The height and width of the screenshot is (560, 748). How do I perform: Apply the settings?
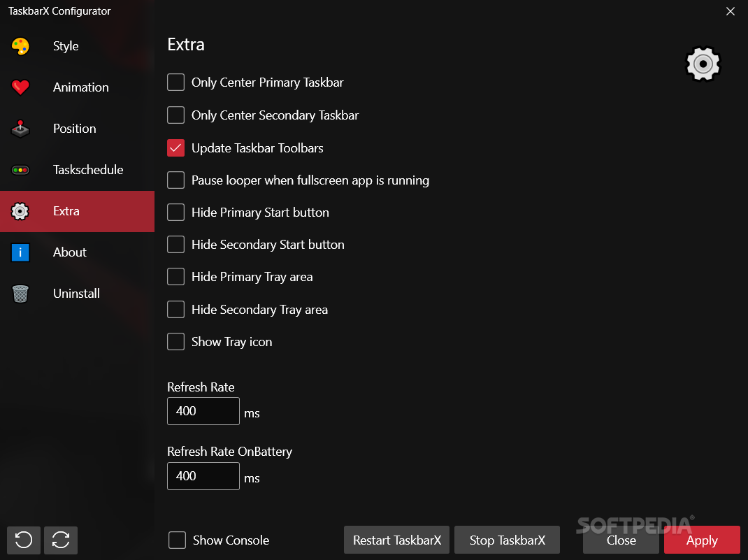click(x=702, y=540)
